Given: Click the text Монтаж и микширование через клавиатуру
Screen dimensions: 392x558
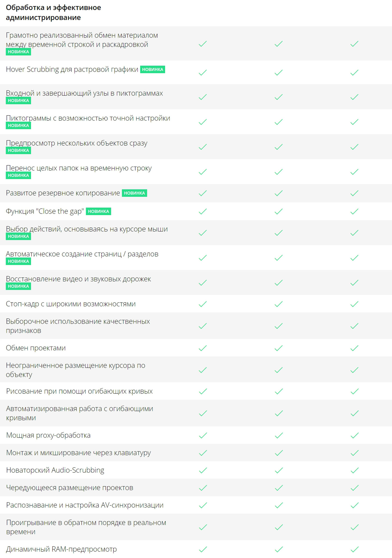Looking at the screenshot, I should tap(78, 453).
